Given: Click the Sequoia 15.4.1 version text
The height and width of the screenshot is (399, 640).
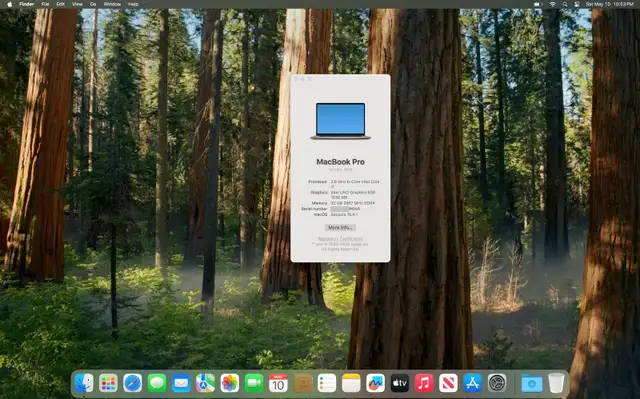Looking at the screenshot, I should tap(344, 214).
